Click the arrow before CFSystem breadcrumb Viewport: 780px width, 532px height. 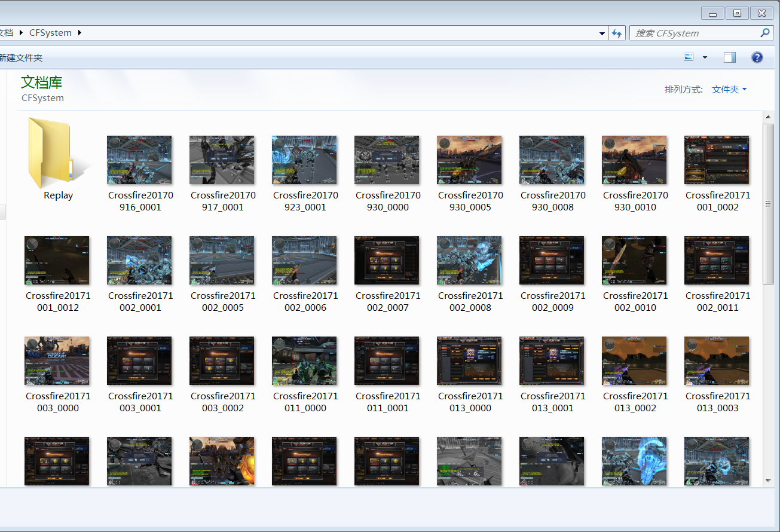(22, 33)
